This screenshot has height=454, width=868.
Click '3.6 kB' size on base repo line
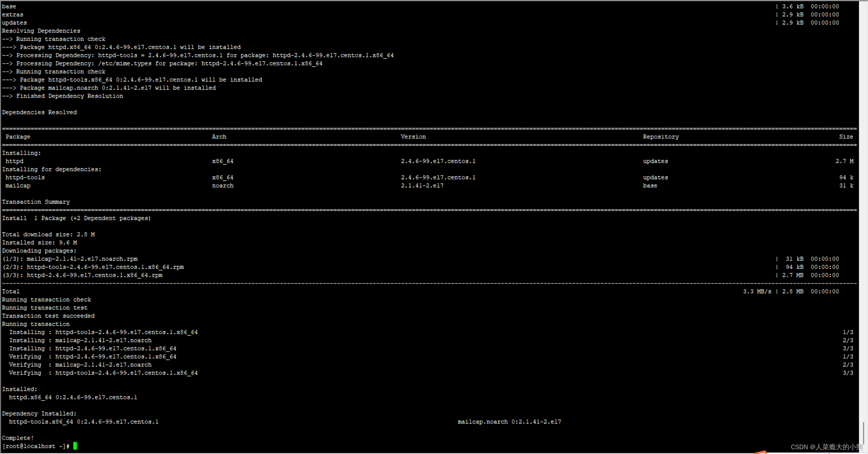[x=793, y=6]
